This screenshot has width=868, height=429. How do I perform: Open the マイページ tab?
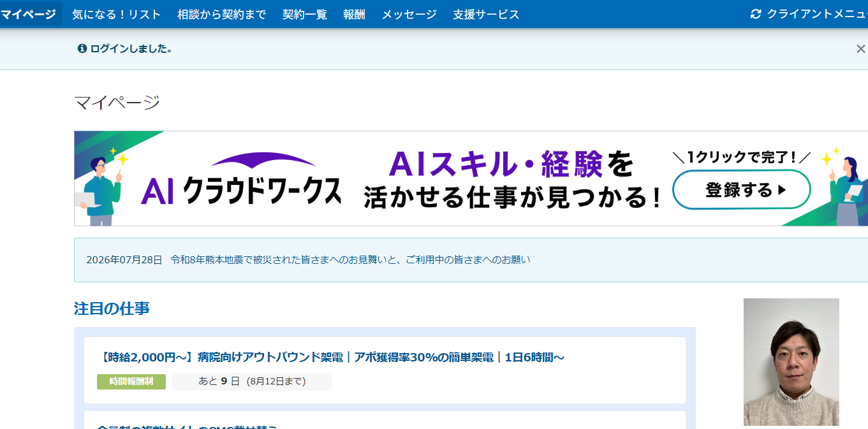[29, 14]
